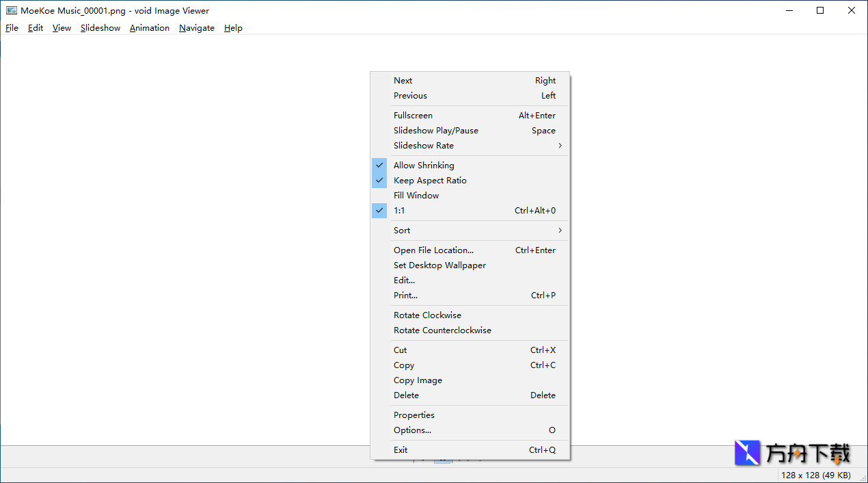Open the Navigate menu in the menu bar

point(197,28)
